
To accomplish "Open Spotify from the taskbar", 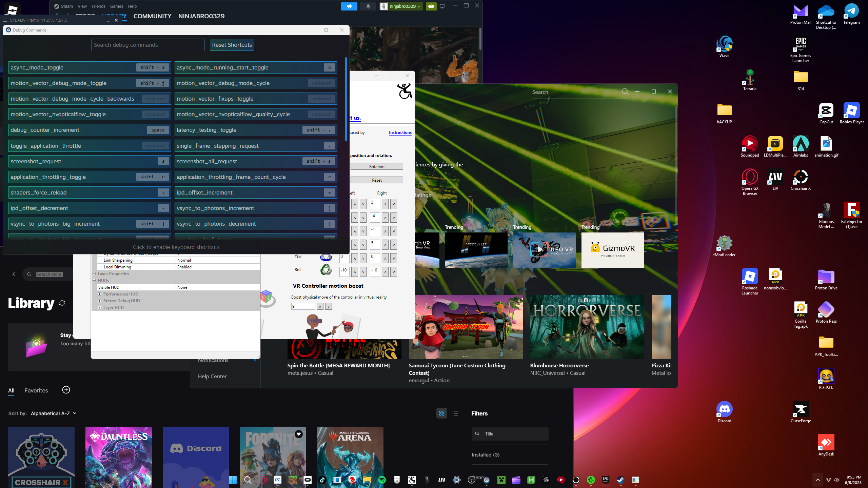I will 382,480.
